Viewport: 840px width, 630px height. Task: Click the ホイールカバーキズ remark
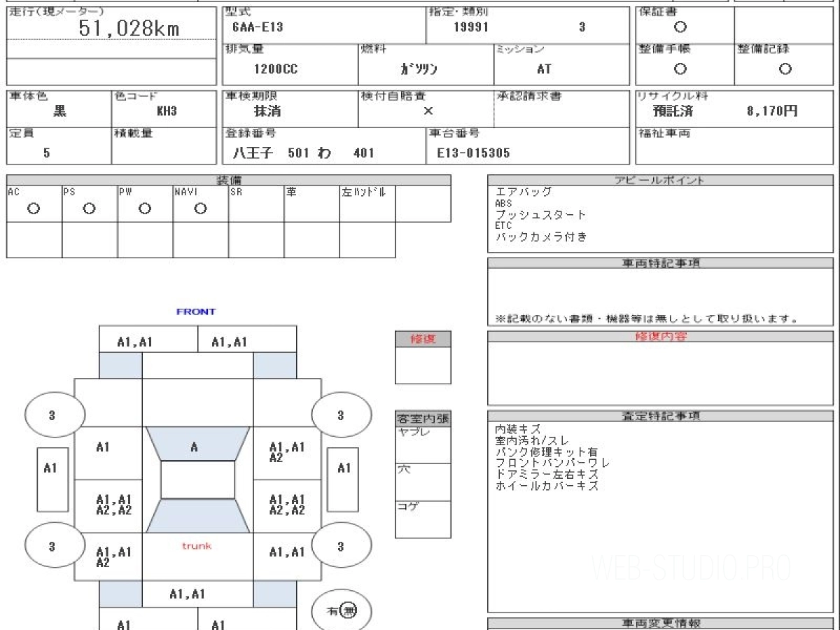point(547,485)
